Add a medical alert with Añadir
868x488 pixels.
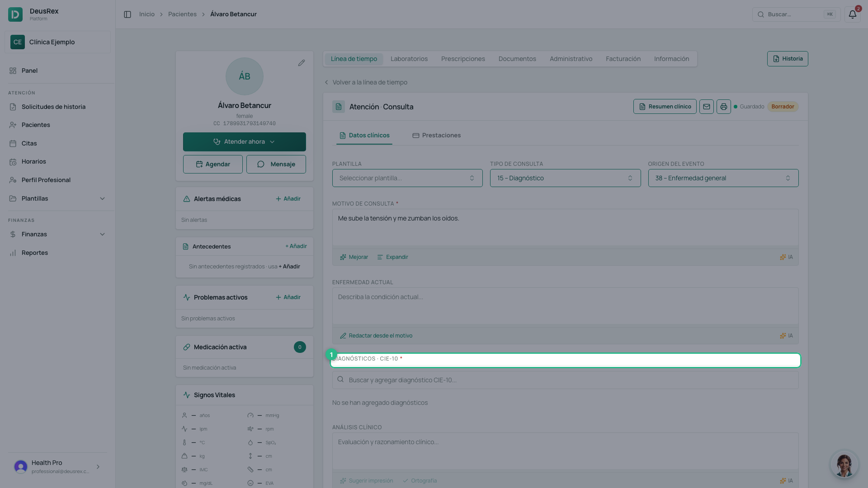click(x=288, y=199)
